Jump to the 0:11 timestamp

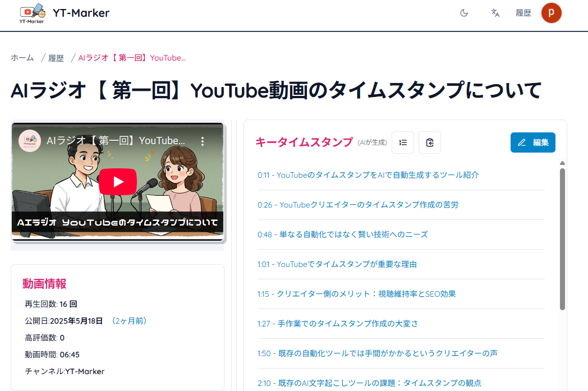[368, 175]
